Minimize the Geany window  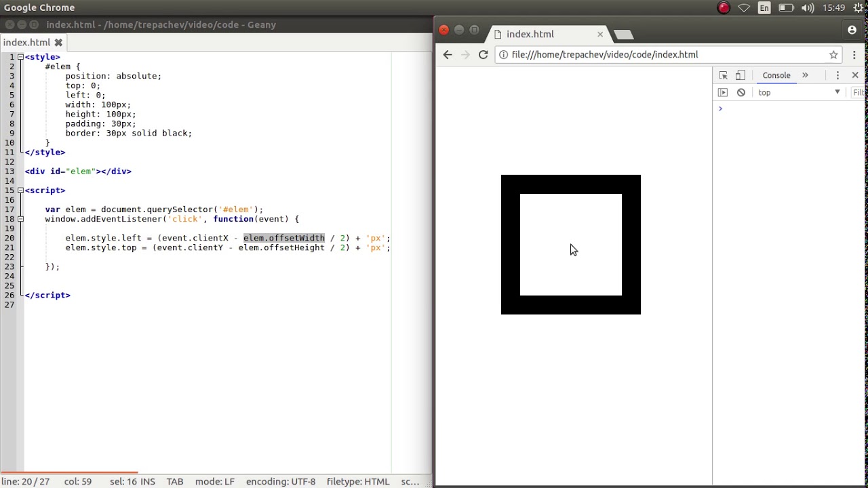[22, 25]
